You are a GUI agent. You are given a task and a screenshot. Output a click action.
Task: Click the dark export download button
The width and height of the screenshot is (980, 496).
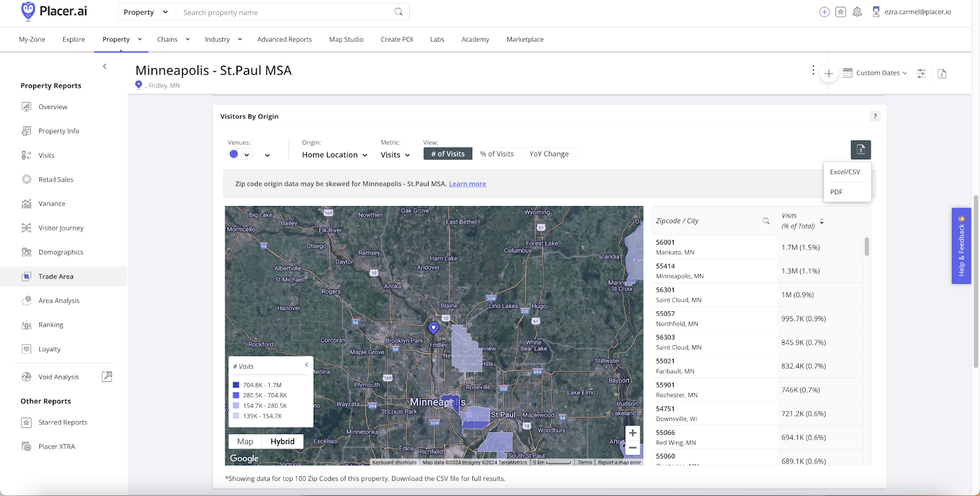click(861, 150)
